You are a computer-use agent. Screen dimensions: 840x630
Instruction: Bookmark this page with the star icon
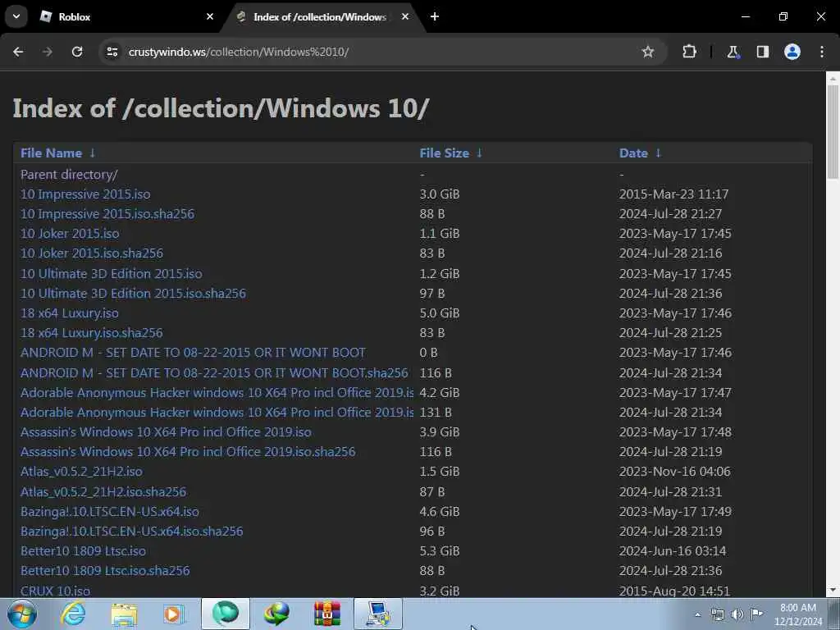[648, 52]
